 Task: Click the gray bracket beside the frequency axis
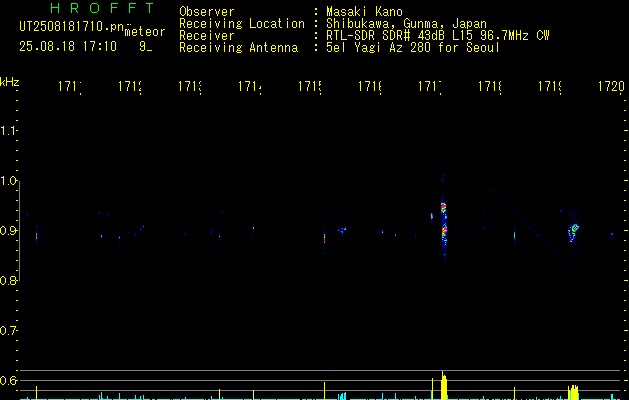coord(19,231)
